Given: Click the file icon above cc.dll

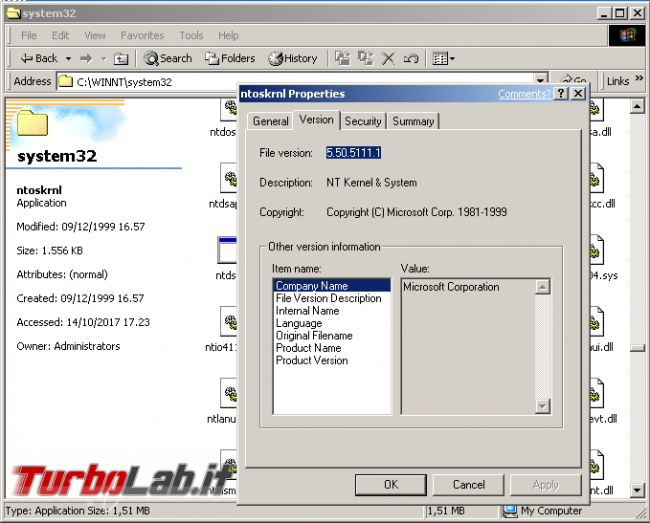Looking at the screenshot, I should click(596, 178).
